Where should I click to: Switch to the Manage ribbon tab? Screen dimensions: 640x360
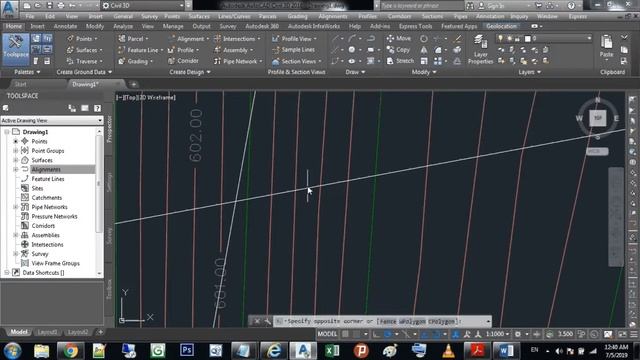point(173,26)
